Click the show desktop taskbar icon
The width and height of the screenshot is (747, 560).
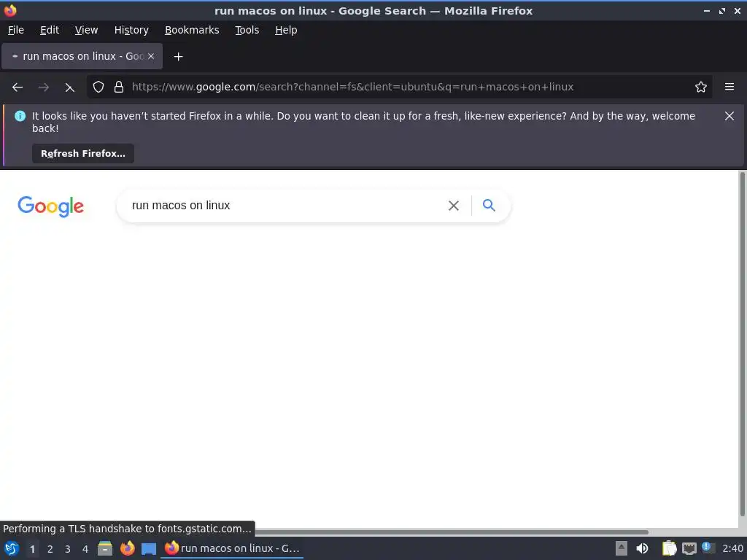tap(149, 549)
